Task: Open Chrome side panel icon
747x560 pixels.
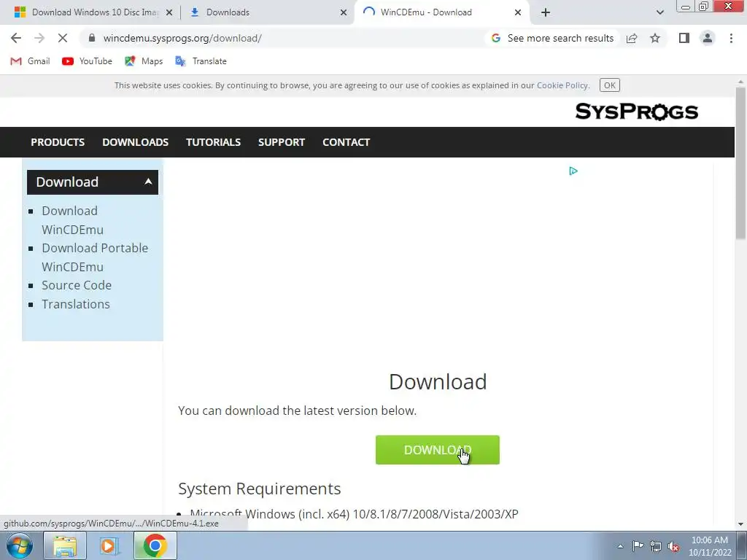Action: (684, 38)
